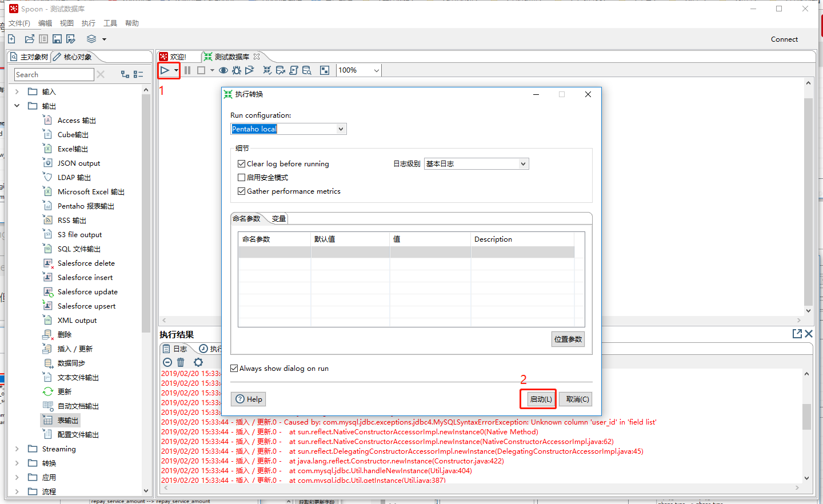Open the run options dropdown arrow
The width and height of the screenshot is (823, 504).
[x=176, y=71]
